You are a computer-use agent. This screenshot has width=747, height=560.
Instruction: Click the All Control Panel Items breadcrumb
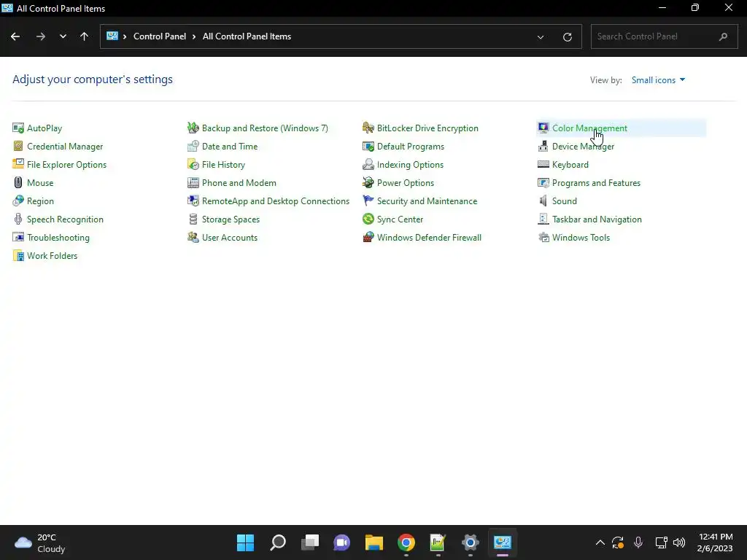(247, 36)
